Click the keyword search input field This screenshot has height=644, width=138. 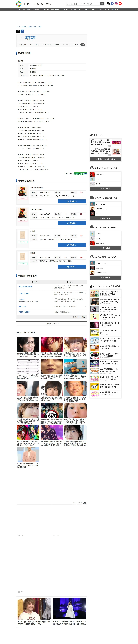(90, 4)
